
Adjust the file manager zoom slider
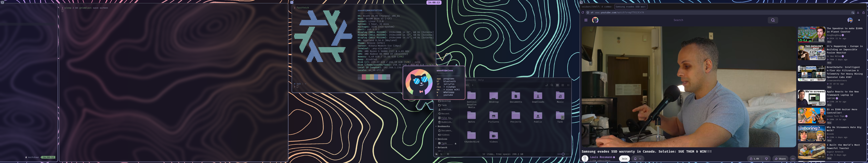[x=563, y=154]
